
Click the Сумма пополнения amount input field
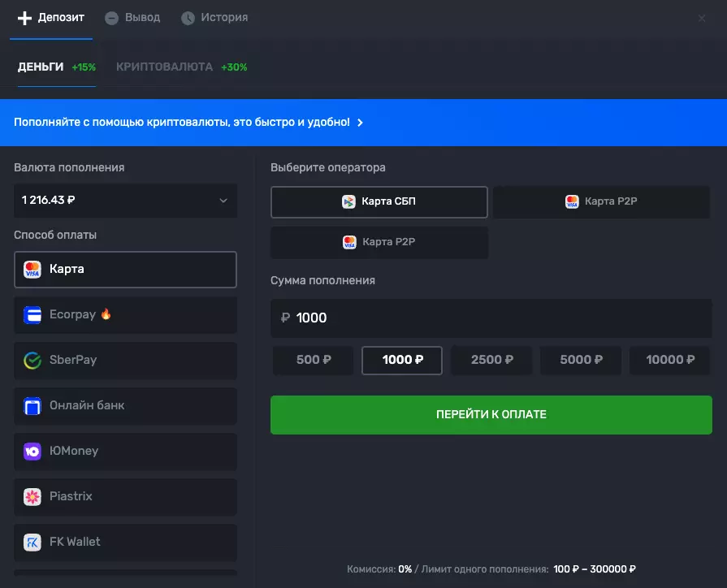(491, 318)
